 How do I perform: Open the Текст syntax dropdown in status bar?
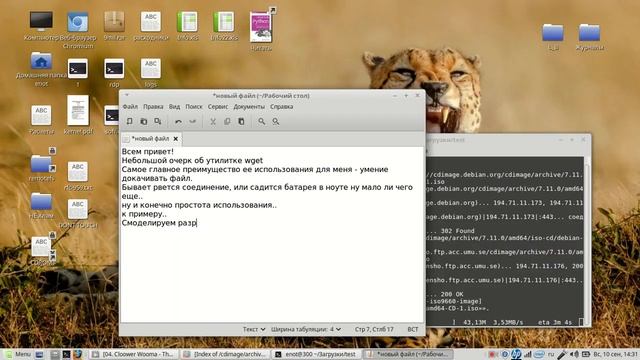coord(254,329)
